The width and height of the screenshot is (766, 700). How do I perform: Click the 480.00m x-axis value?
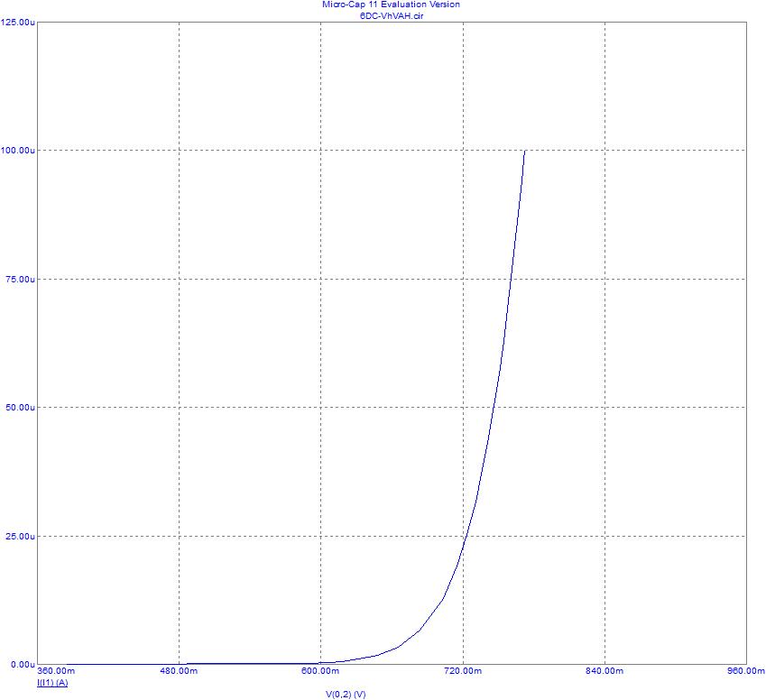[x=179, y=671]
